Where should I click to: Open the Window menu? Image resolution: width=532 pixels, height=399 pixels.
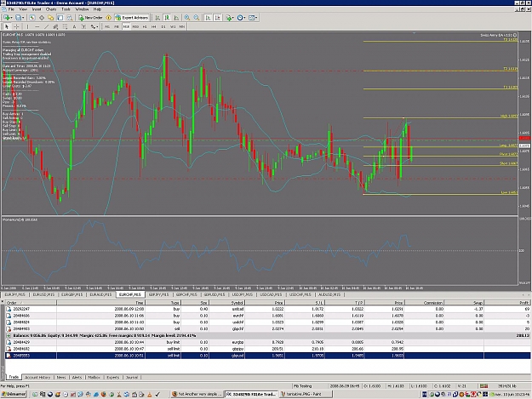(82, 9)
